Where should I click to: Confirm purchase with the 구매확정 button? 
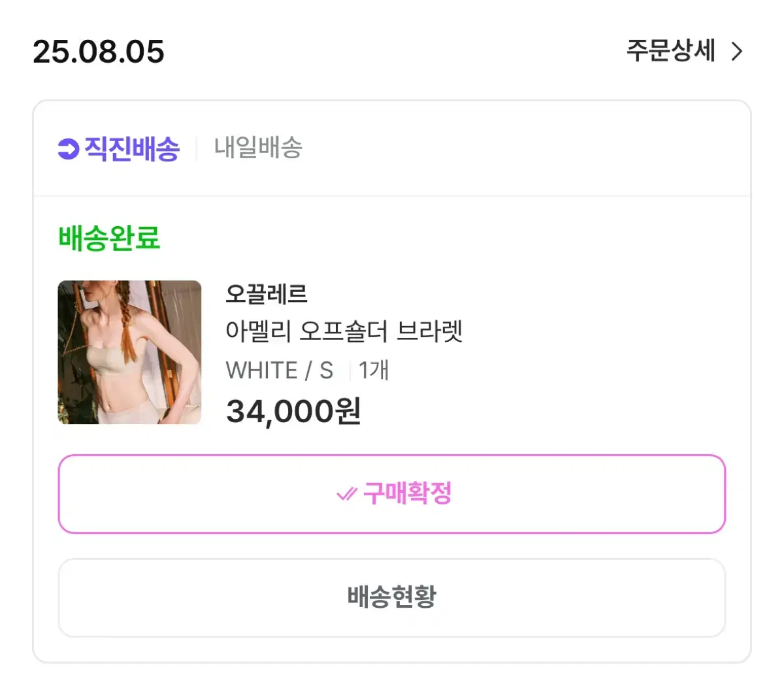point(392,494)
